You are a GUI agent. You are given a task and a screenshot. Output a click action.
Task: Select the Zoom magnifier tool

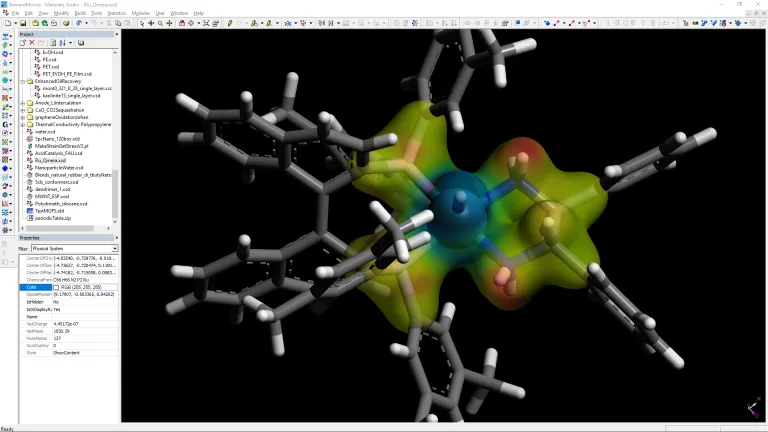pos(161,22)
